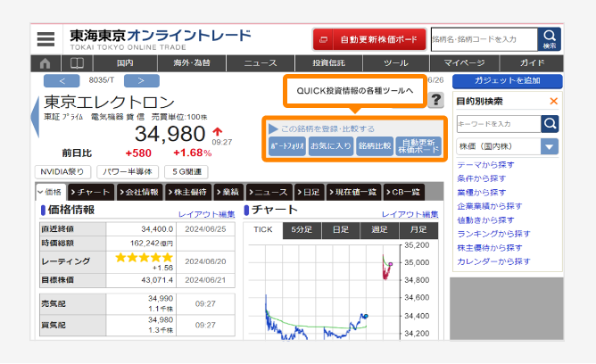Open the ガイド menu
The image size is (596, 364).
(532, 63)
